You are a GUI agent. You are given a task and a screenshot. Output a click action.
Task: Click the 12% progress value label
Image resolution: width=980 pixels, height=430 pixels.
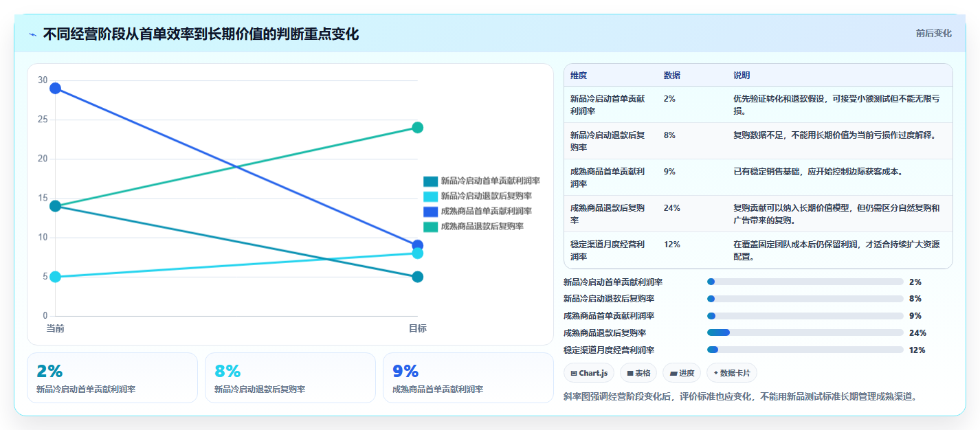click(x=917, y=350)
